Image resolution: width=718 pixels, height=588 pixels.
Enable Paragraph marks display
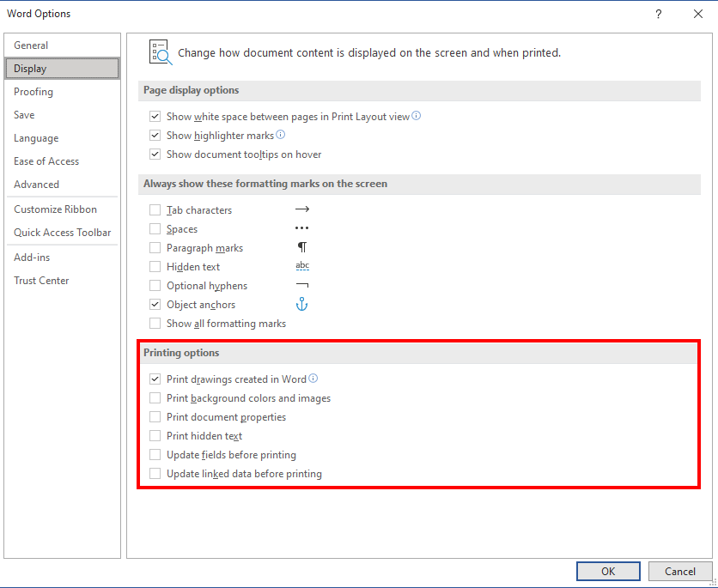click(155, 248)
